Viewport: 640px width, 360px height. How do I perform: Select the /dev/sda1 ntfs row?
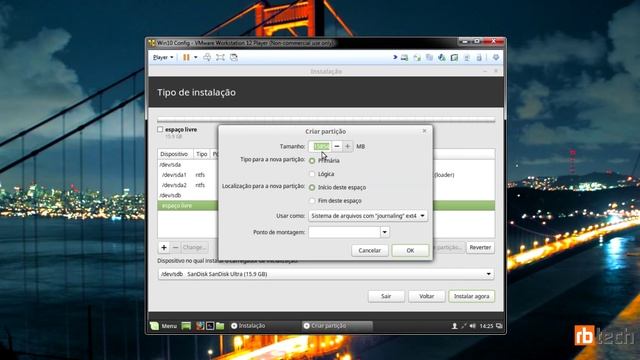[x=188, y=175]
